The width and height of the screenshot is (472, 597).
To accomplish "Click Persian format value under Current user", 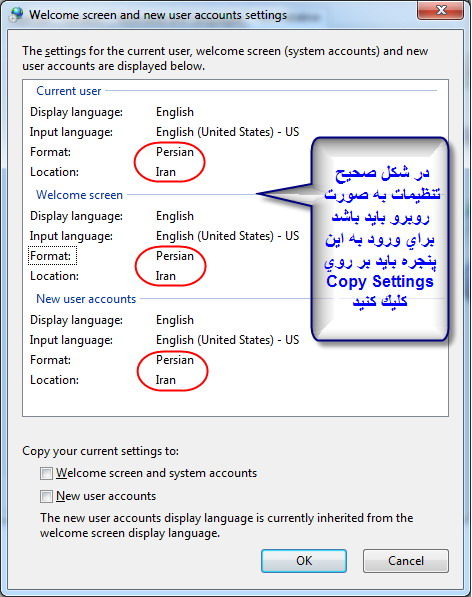I will pyautogui.click(x=175, y=152).
